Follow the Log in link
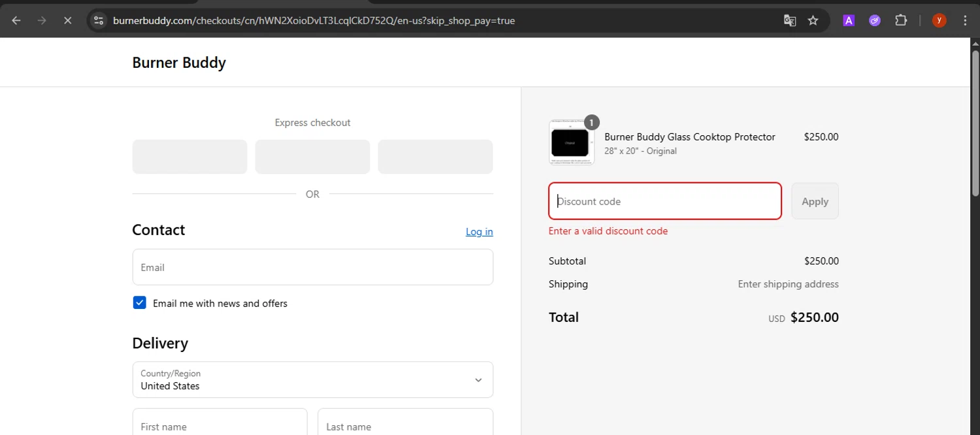Image resolution: width=980 pixels, height=435 pixels. pos(479,232)
